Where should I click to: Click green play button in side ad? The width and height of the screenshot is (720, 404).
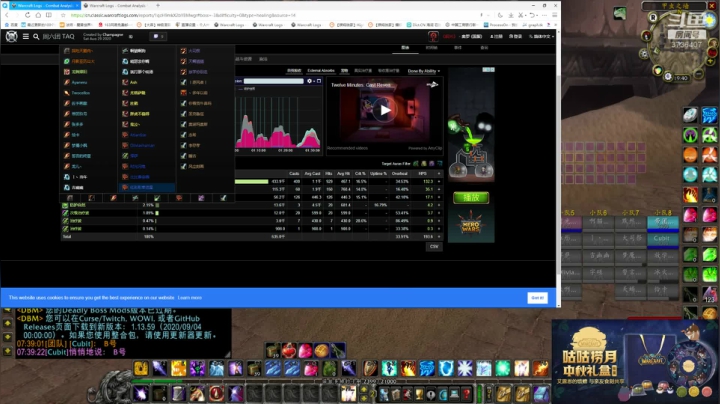point(471,197)
